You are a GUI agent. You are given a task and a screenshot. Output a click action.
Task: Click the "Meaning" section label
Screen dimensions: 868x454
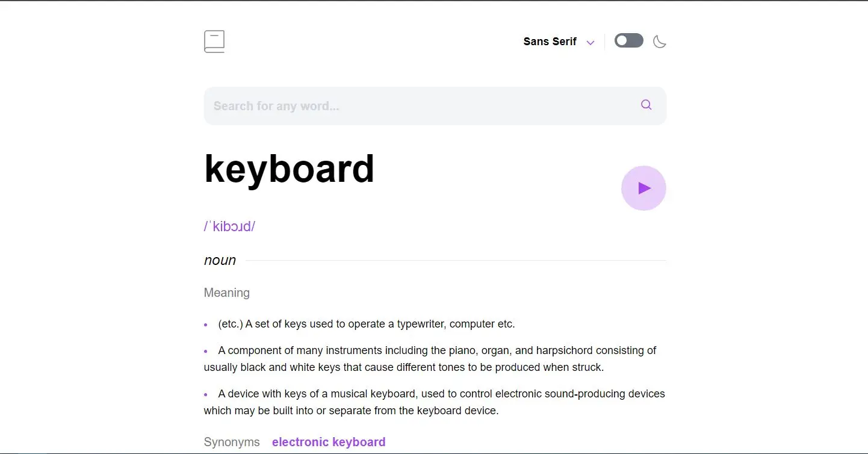tap(226, 293)
